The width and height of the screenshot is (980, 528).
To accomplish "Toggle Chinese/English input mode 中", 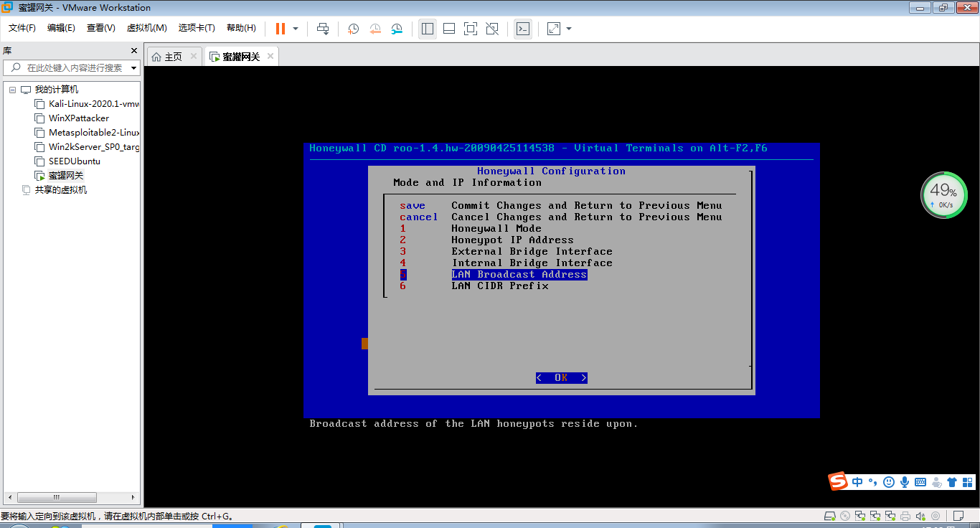I will [x=857, y=482].
